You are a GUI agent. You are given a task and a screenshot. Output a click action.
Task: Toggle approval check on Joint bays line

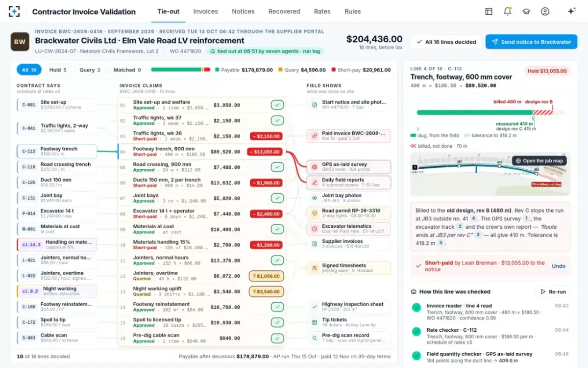click(x=277, y=198)
